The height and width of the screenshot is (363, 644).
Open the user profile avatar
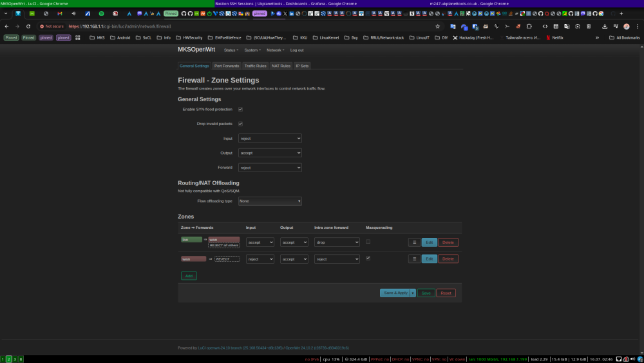click(627, 26)
